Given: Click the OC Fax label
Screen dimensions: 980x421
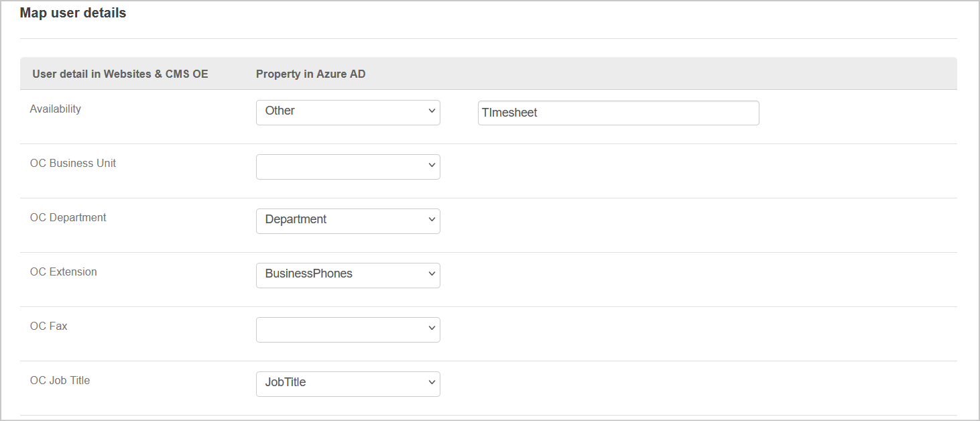Looking at the screenshot, I should 49,326.
